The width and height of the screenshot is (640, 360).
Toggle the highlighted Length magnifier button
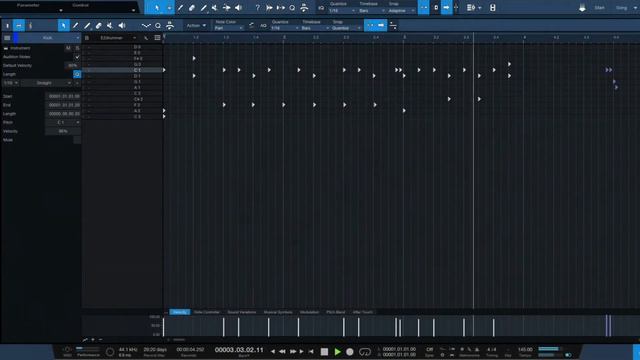tap(77, 74)
